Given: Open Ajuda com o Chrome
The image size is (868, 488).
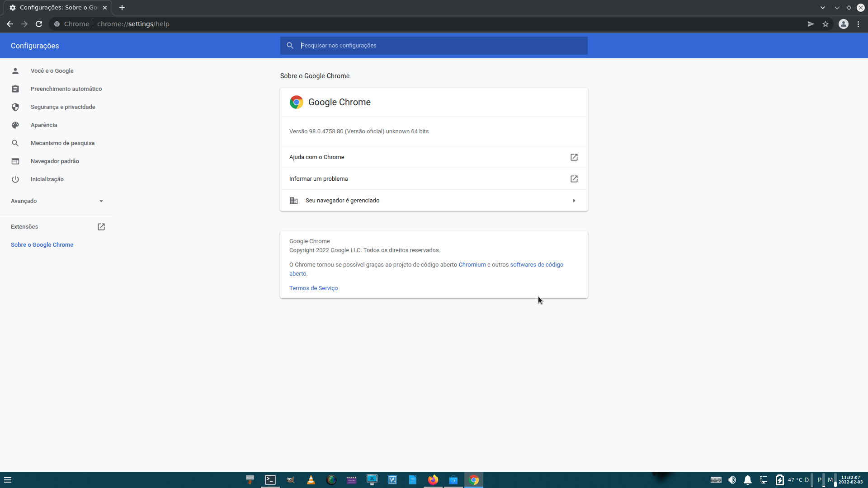Looking at the screenshot, I should coord(434,157).
